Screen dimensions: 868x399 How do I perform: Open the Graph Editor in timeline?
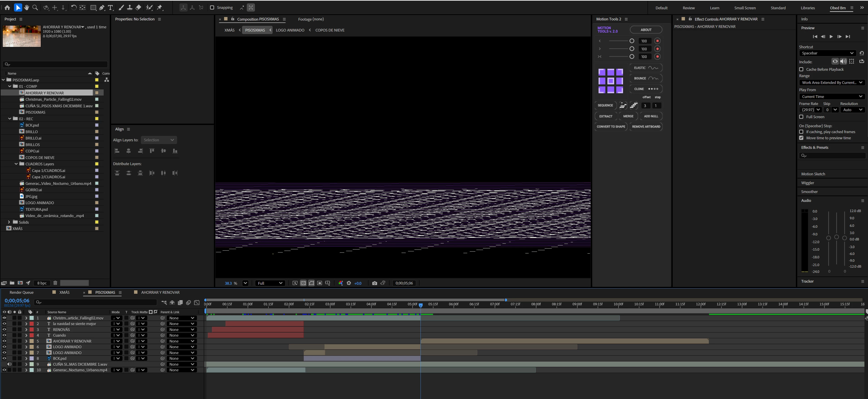197,302
